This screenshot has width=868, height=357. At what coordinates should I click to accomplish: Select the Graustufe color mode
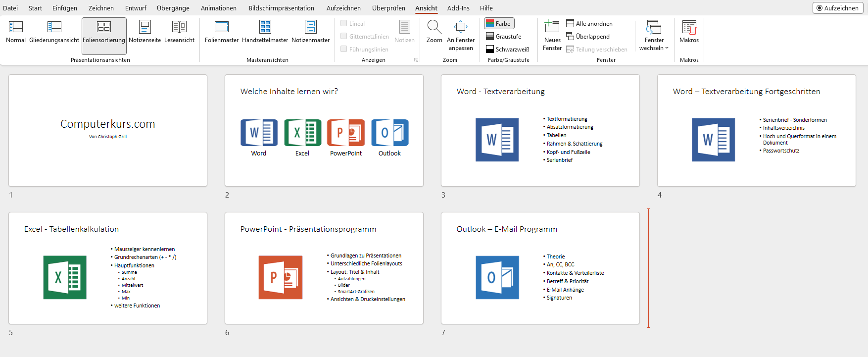pyautogui.click(x=504, y=36)
